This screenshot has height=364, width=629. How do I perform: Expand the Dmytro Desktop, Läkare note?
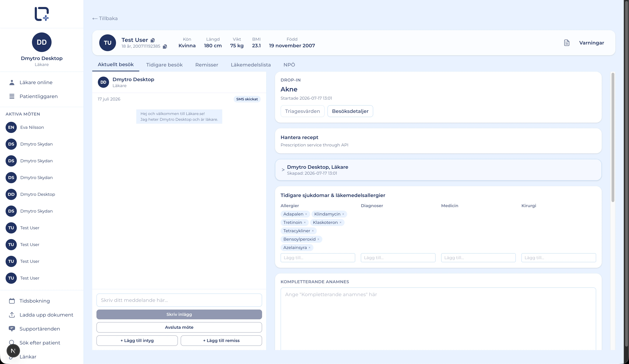click(283, 170)
